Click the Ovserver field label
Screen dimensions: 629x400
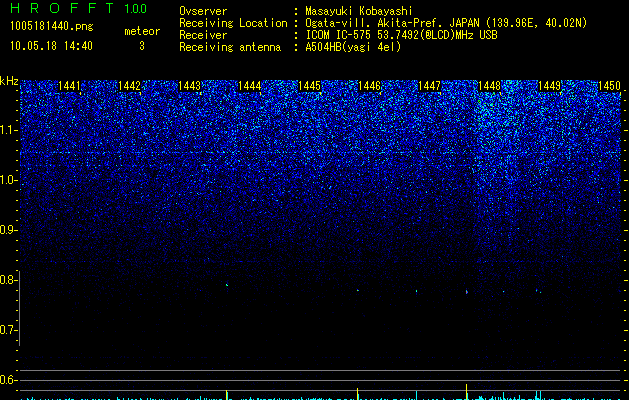tap(203, 11)
